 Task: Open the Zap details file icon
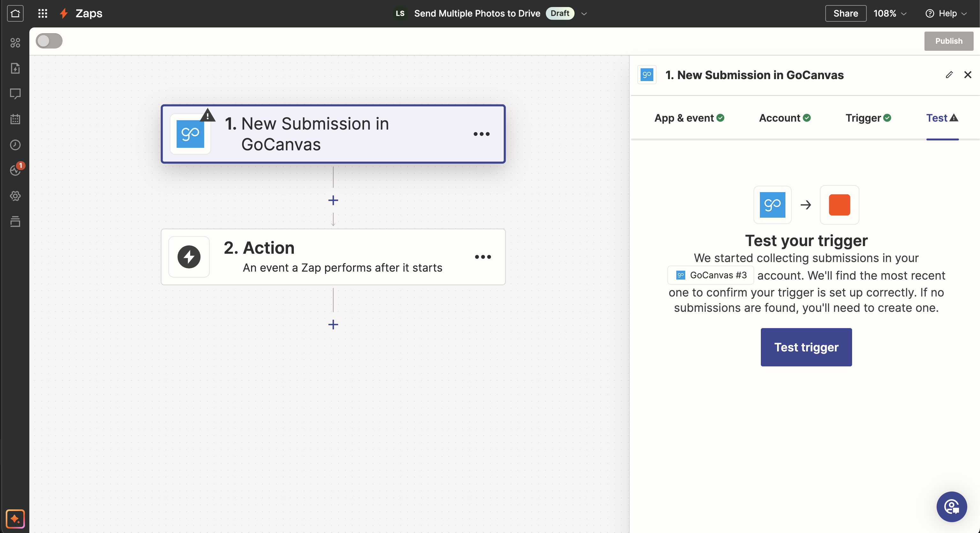(x=15, y=68)
